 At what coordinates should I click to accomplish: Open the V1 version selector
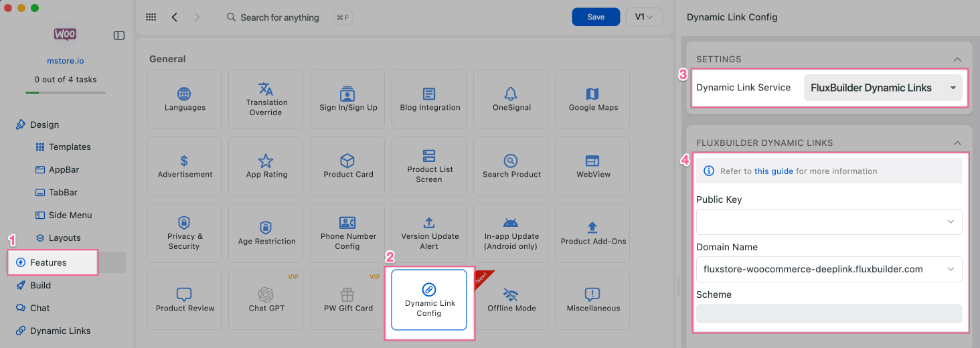tap(643, 17)
